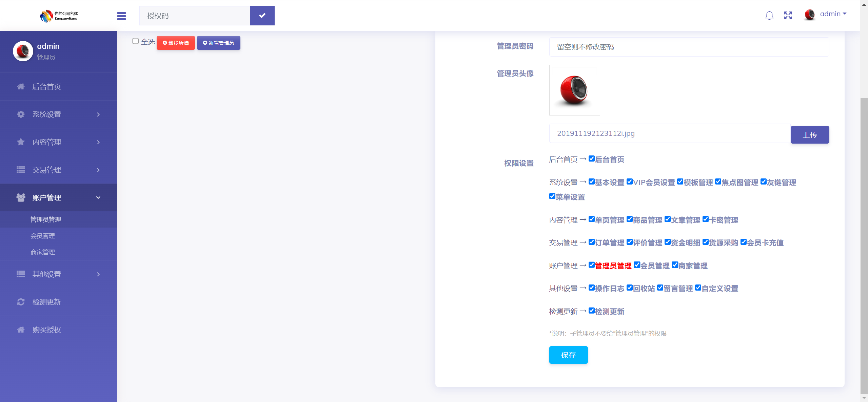Click the company logo in header
The height and width of the screenshot is (402, 868).
[59, 16]
